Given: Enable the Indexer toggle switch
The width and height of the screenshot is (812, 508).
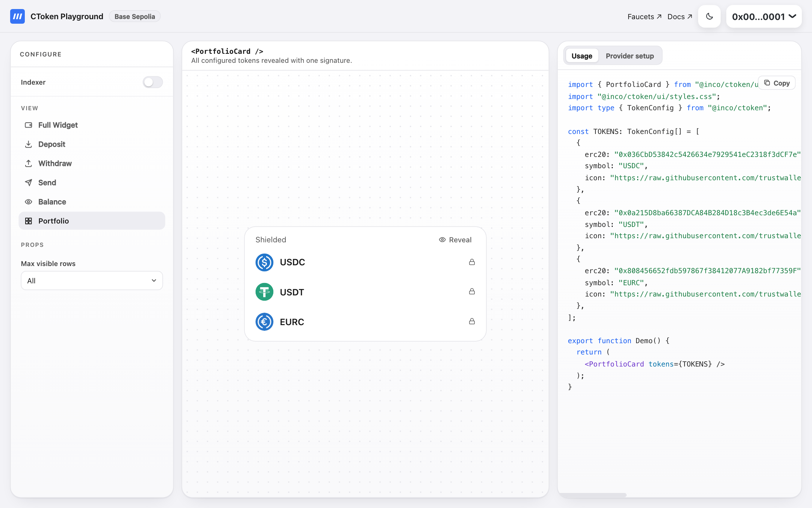Looking at the screenshot, I should tap(153, 82).
